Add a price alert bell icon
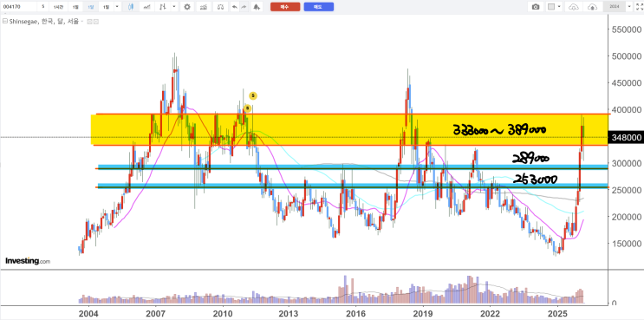 click(x=257, y=7)
